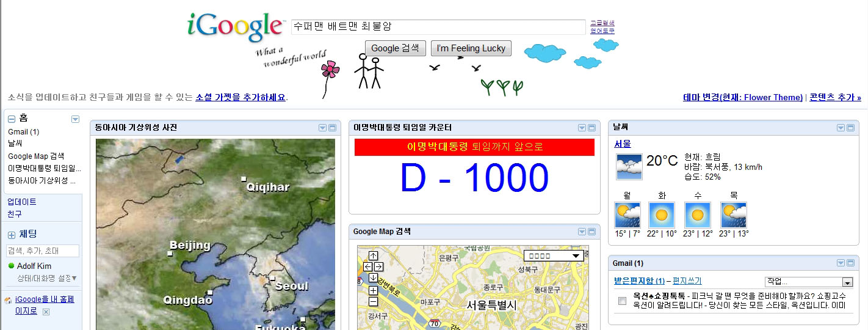The width and height of the screenshot is (868, 330).
Task: Open the 서울 city link in weather
Action: 623,144
